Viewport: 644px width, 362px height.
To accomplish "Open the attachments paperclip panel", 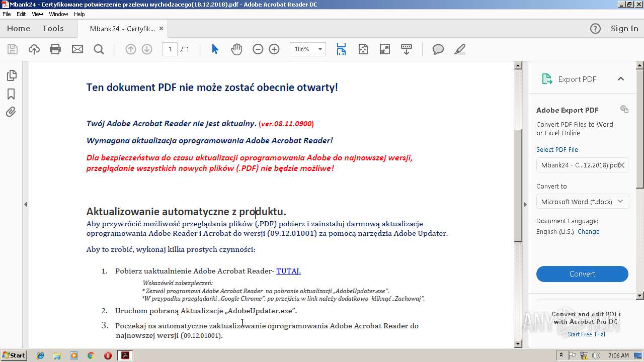I will [11, 112].
